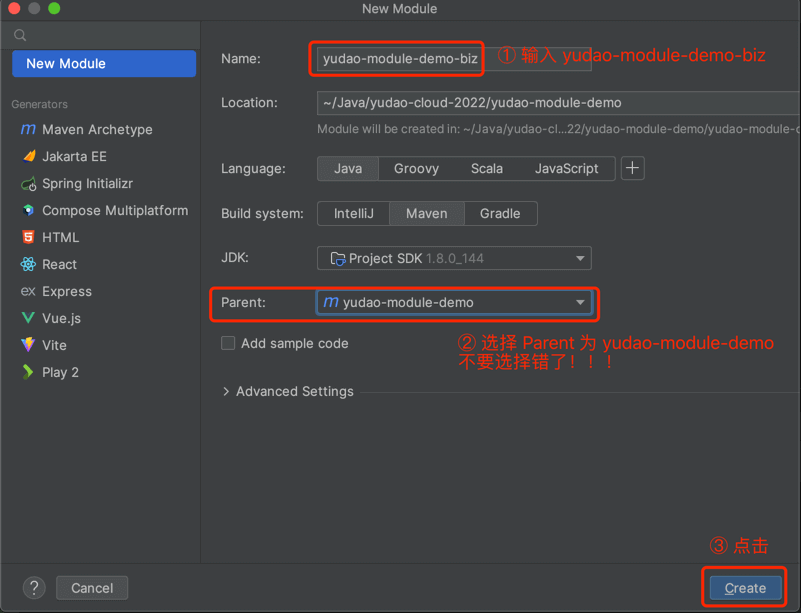The image size is (801, 613).
Task: Click into the Name text field
Action: (x=399, y=59)
